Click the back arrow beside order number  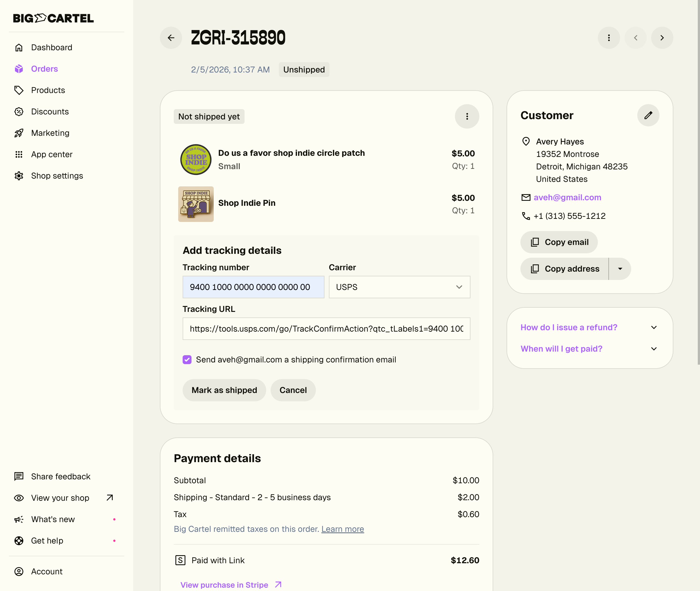point(171,38)
